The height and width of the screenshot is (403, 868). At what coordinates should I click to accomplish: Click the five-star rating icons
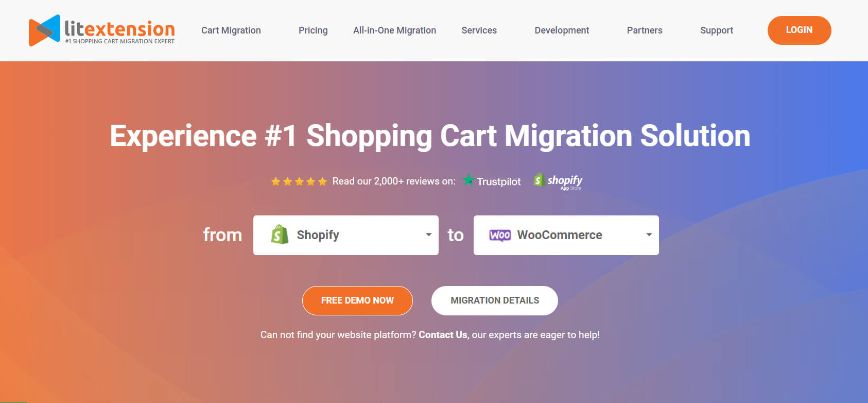pyautogui.click(x=299, y=181)
